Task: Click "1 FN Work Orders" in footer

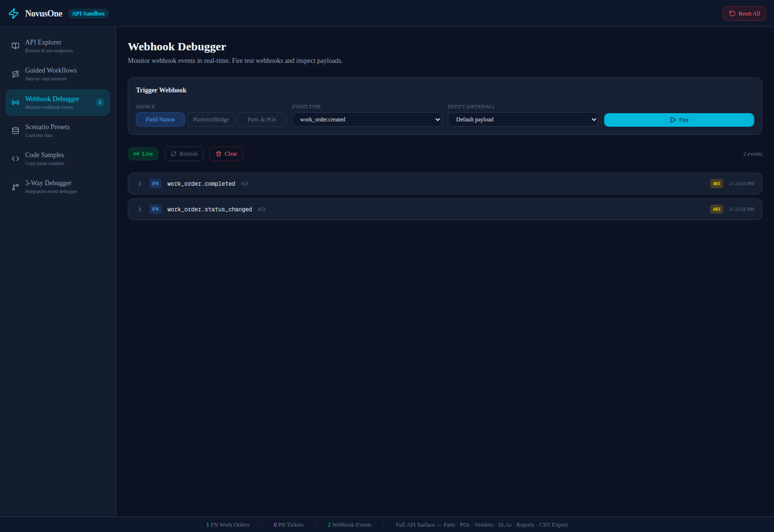Action: tap(228, 525)
